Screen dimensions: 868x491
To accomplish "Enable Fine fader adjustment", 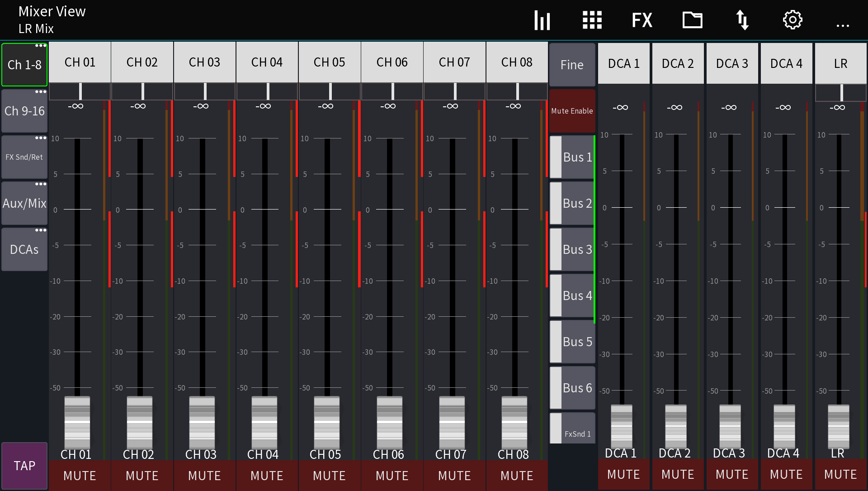I will [572, 65].
